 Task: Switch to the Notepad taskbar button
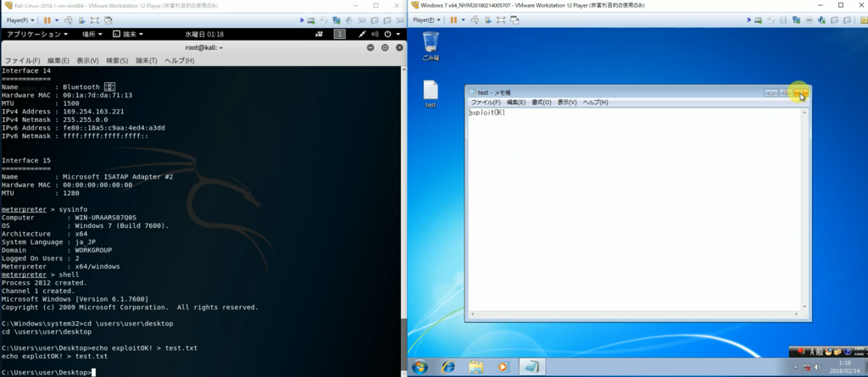pos(532,367)
